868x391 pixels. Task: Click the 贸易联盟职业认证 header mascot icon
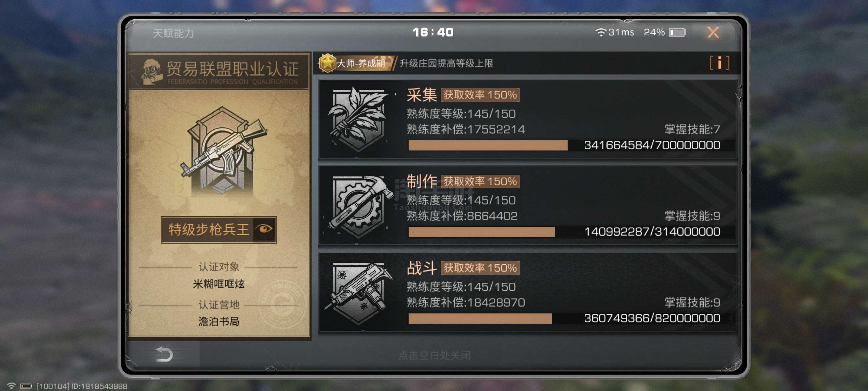tap(153, 71)
